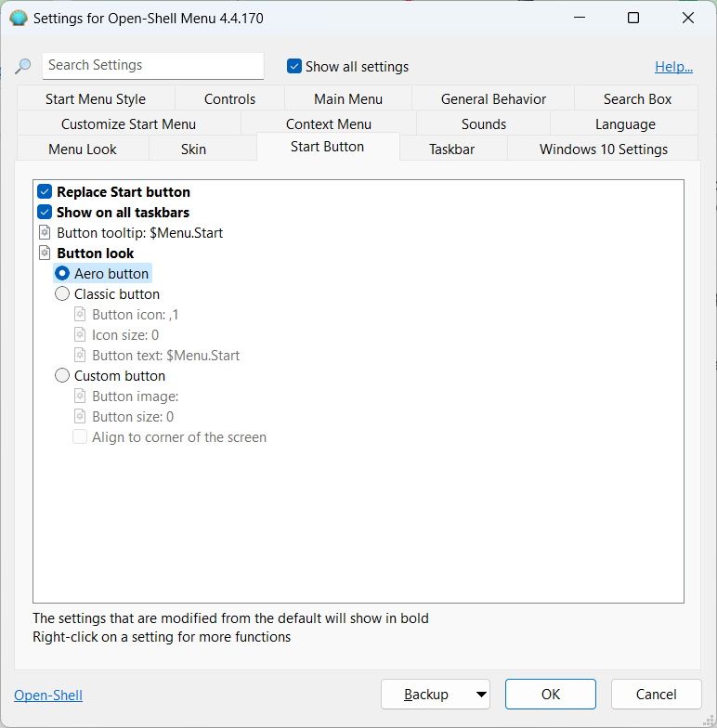
Task: Close the Open-Shell settings window
Action: 687,18
